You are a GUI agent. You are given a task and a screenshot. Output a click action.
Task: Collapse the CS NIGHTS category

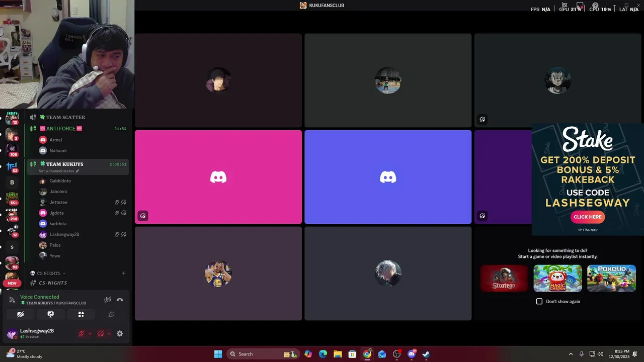click(48, 274)
